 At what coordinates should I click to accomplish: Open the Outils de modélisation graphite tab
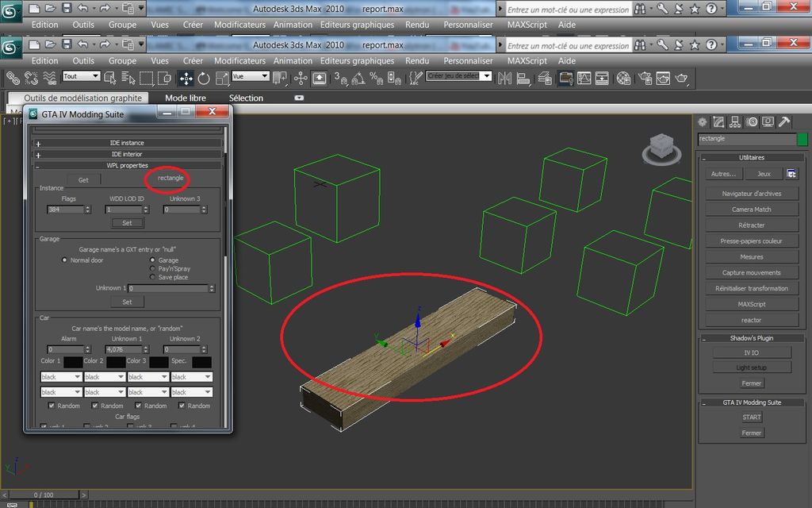pos(82,98)
